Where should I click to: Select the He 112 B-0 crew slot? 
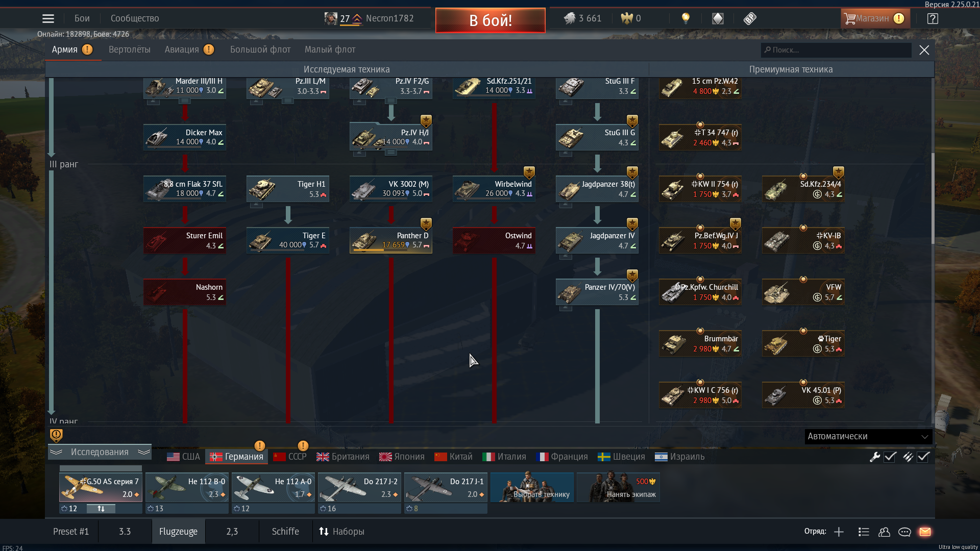187,487
